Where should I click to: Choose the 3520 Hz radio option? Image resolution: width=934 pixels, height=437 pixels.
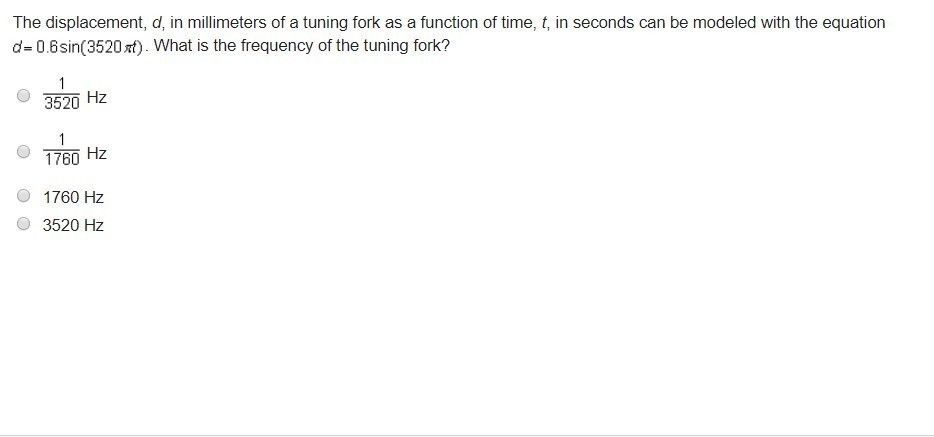pyautogui.click(x=23, y=223)
